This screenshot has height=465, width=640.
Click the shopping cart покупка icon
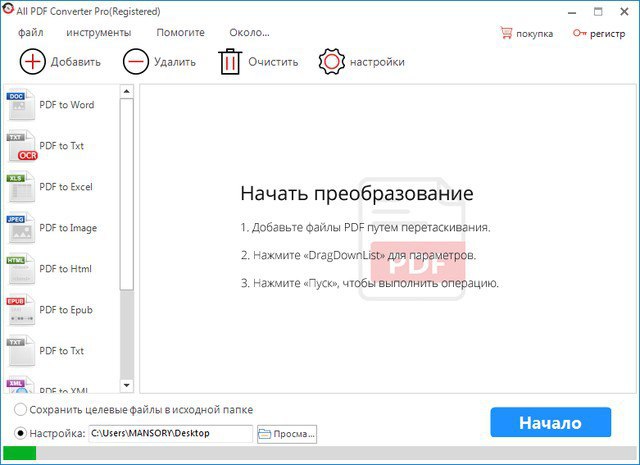coord(506,33)
